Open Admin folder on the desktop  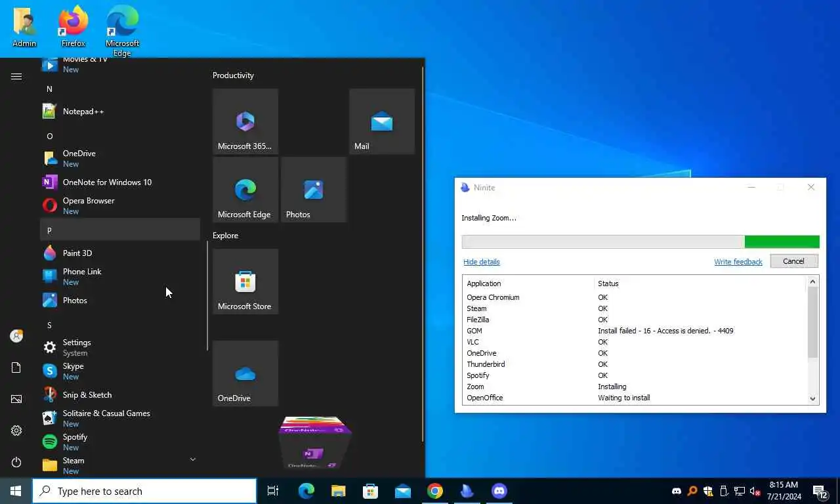24,26
